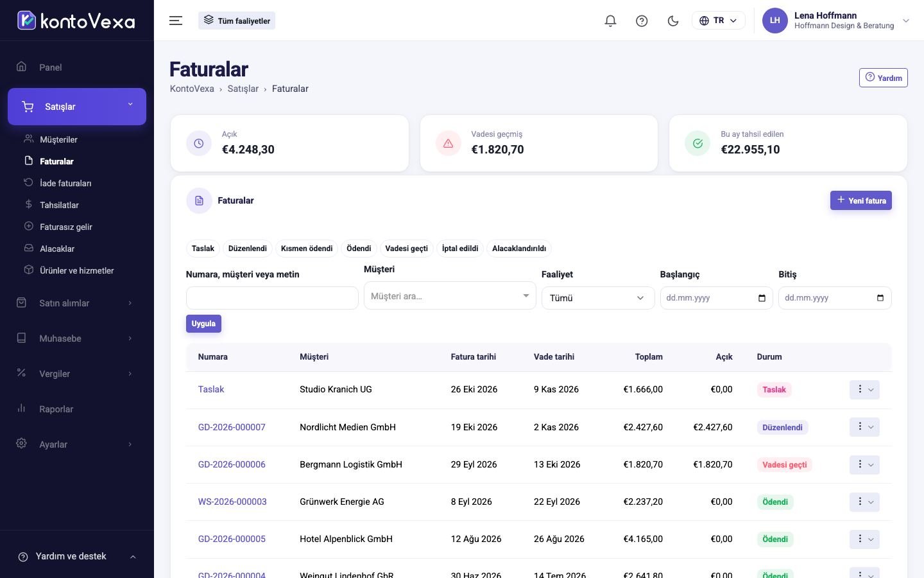Go to Müşteriler in sidebar
The width and height of the screenshot is (924, 578).
[58, 139]
